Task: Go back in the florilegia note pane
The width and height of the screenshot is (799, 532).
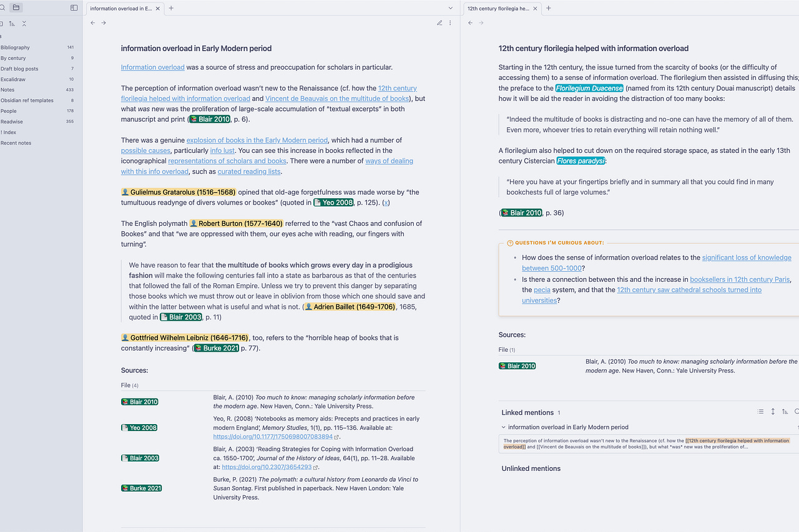Action: tap(470, 23)
